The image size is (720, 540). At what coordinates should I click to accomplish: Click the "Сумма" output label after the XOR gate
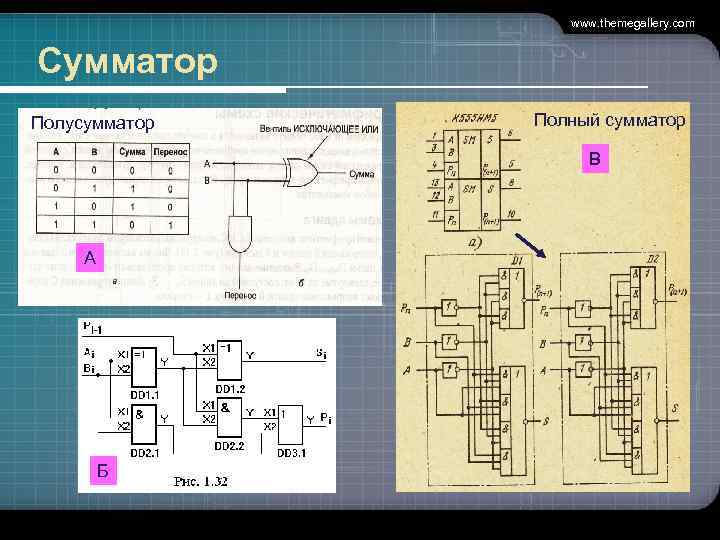click(x=361, y=174)
